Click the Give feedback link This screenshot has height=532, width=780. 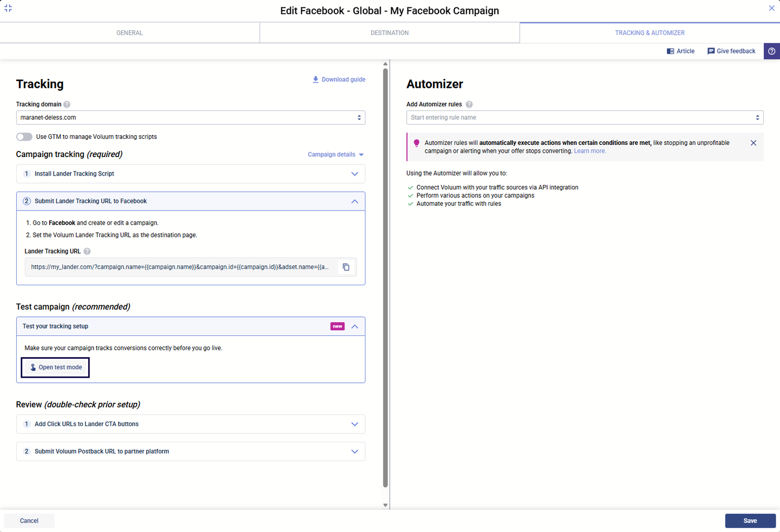(x=732, y=51)
